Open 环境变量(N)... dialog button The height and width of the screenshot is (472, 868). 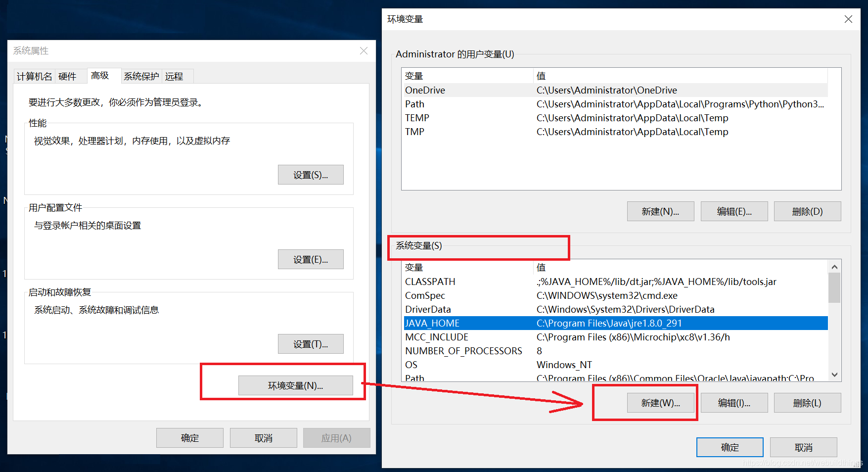[296, 385]
